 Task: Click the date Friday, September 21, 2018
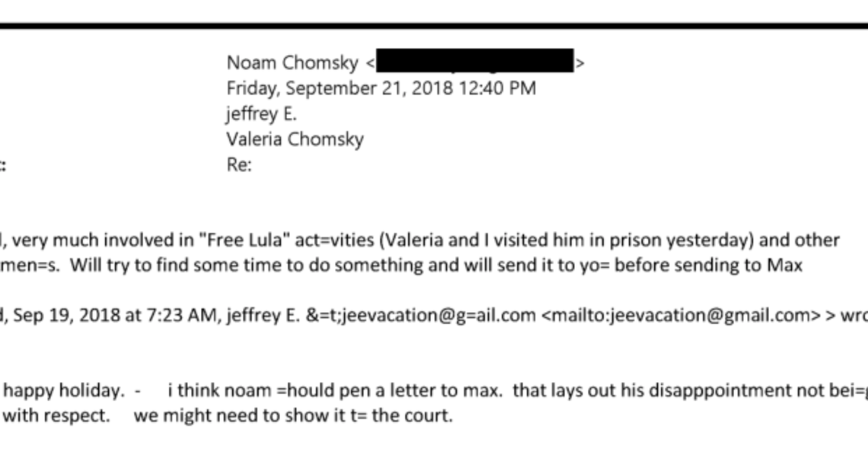point(339,89)
